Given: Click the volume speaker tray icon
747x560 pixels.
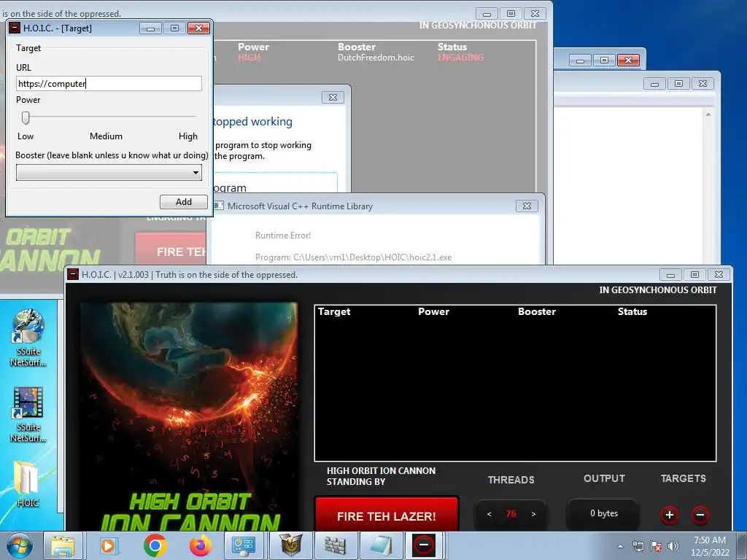Looking at the screenshot, I should click(673, 546).
